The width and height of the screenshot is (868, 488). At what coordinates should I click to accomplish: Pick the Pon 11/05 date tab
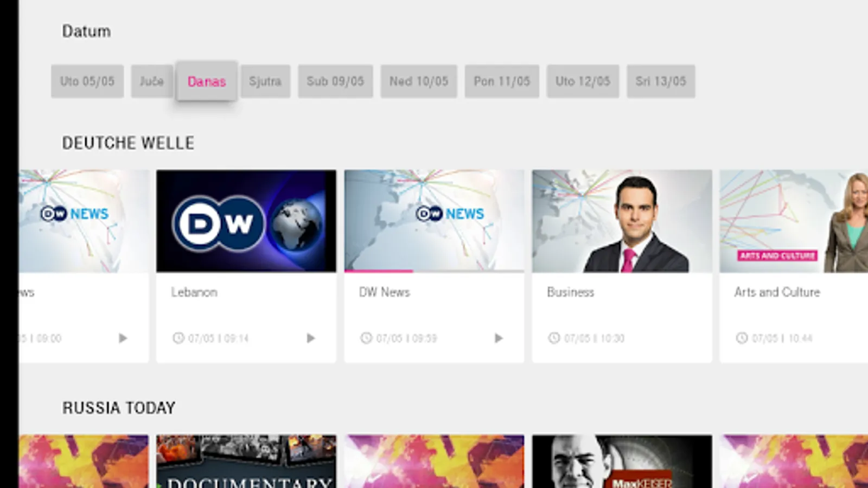502,81
